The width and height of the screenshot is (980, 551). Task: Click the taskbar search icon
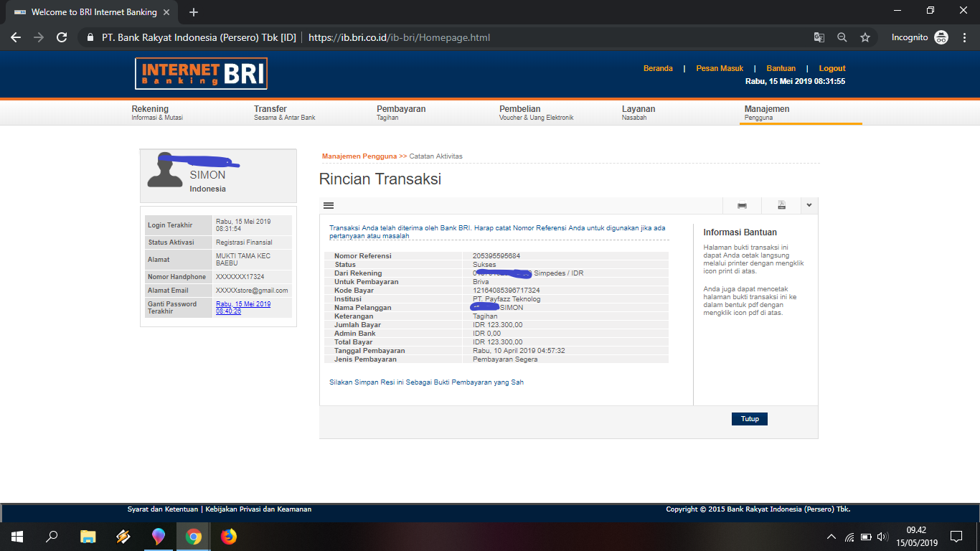[x=52, y=536]
